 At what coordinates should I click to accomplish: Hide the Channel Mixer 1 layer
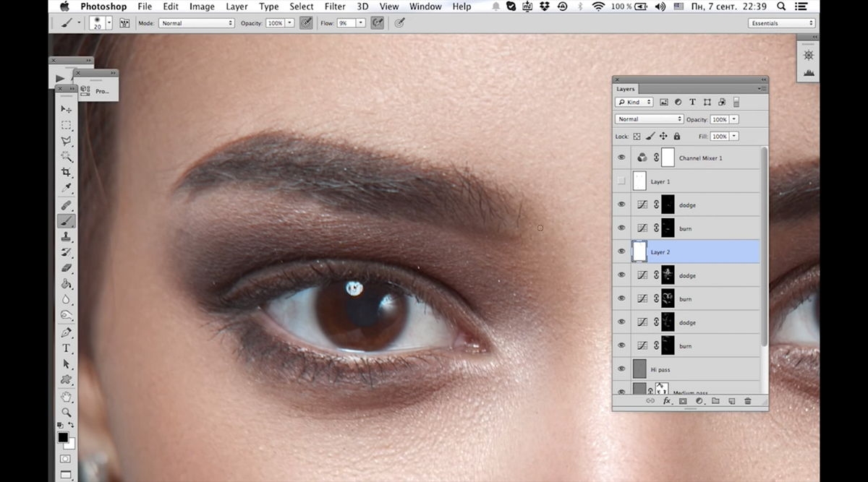pos(621,158)
